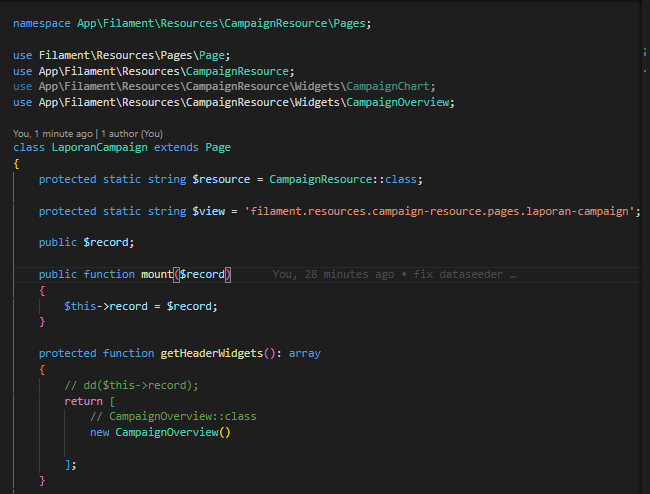This screenshot has height=494, width=650.
Task: Click the '1 author (You)' CodeLens link
Action: point(132,133)
